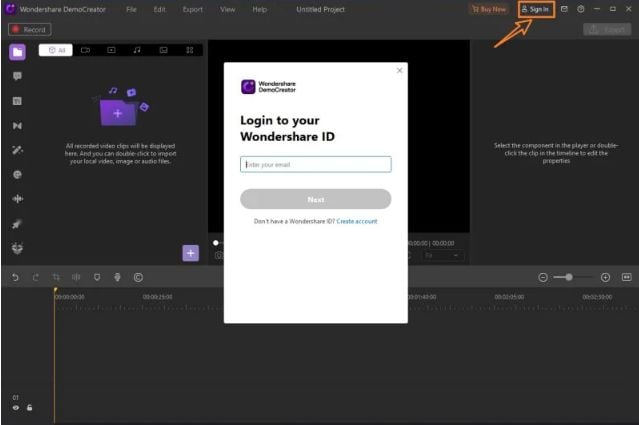Filter media by screen recording tab
The height and width of the screenshot is (425, 639).
[111, 50]
